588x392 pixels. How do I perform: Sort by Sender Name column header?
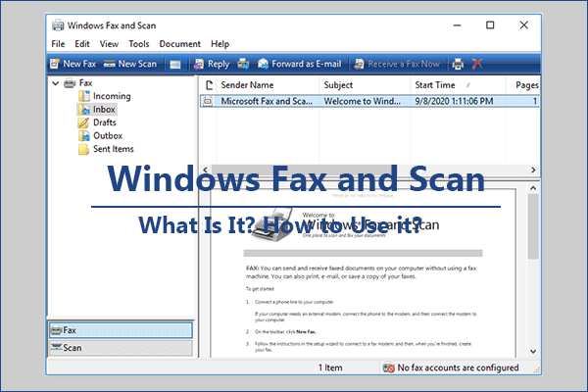268,85
